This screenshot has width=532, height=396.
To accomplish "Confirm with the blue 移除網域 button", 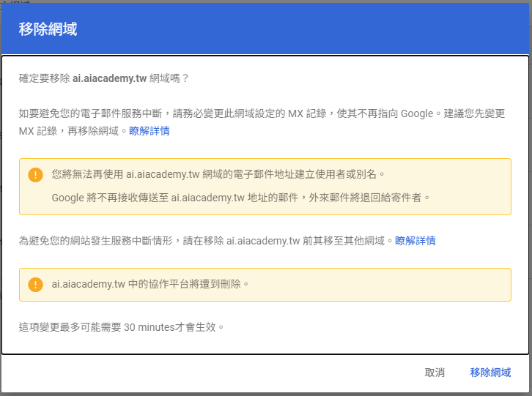I will (x=490, y=373).
